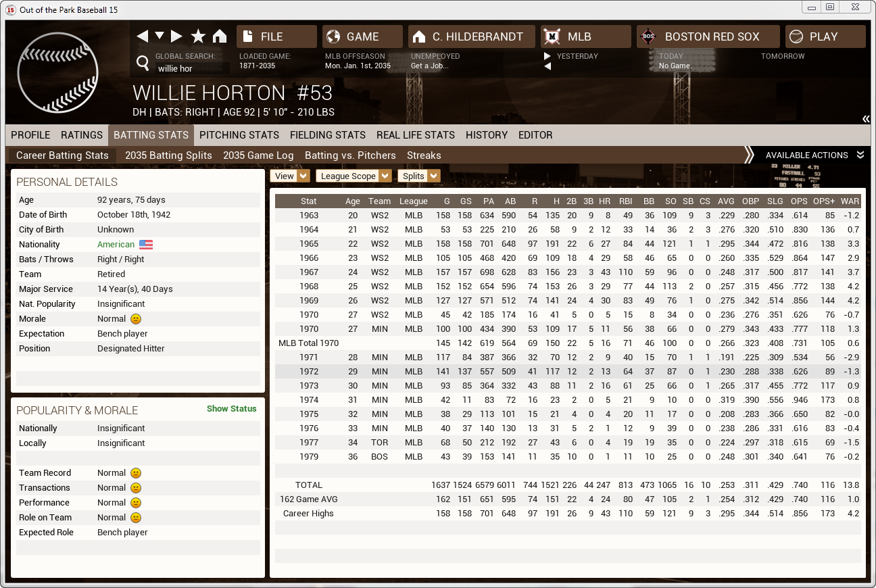This screenshot has height=588, width=876.
Task: Open the PLAY menu
Action: pos(825,36)
